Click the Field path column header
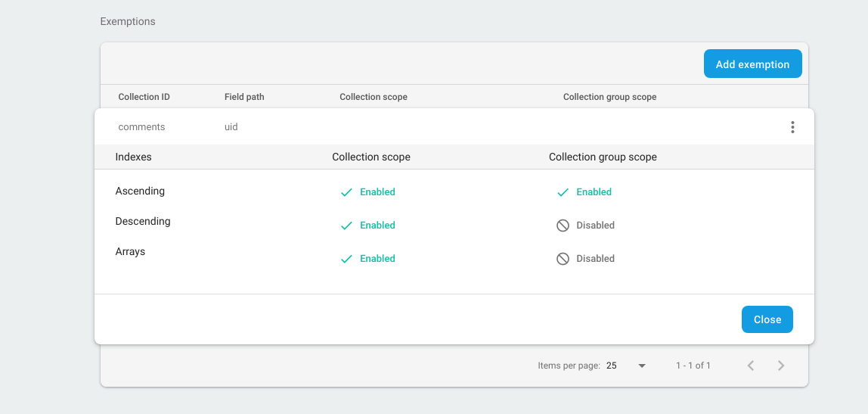 [244, 97]
